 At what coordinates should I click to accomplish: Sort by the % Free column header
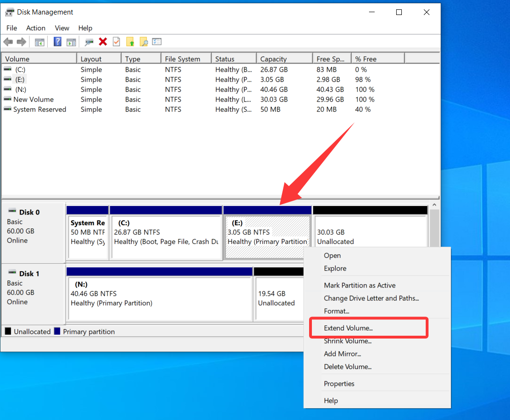[378, 59]
